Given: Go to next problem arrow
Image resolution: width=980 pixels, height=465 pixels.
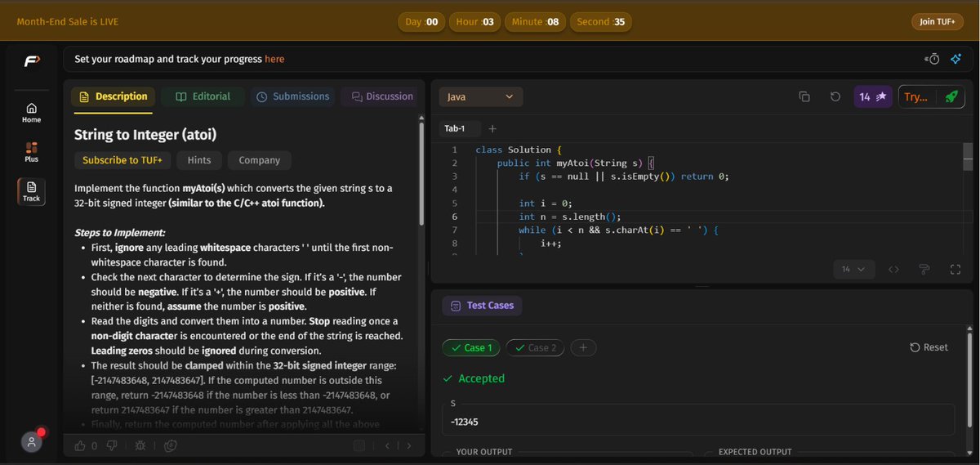Looking at the screenshot, I should [x=409, y=445].
